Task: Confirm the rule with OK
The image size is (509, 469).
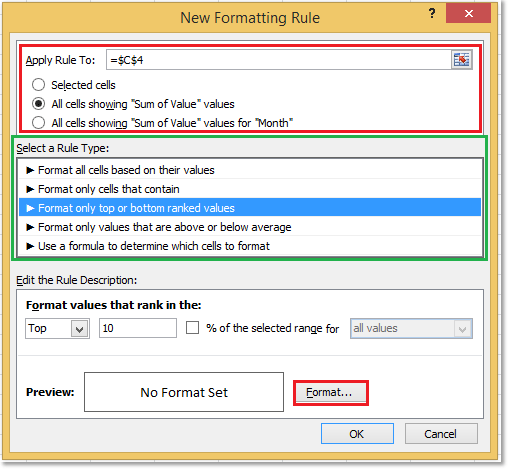Action: [x=357, y=434]
